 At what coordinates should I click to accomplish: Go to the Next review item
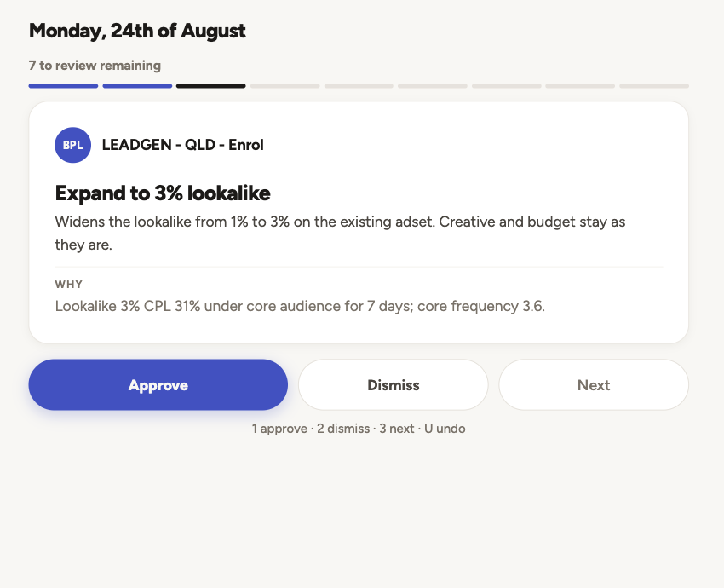594,385
